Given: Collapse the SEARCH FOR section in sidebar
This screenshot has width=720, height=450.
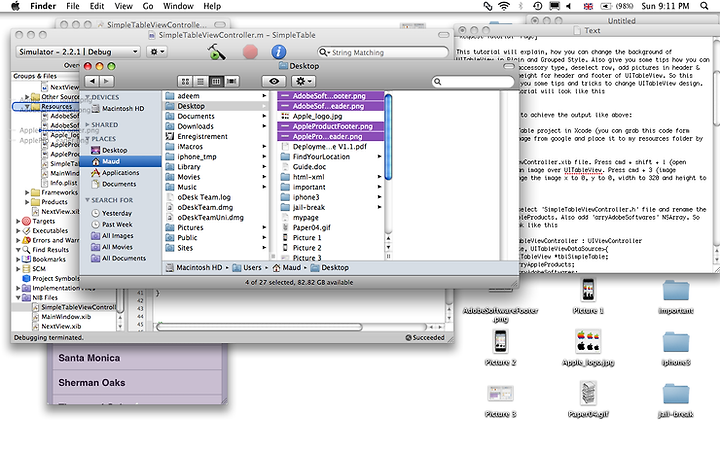Looking at the screenshot, I should pyautogui.click(x=88, y=200).
